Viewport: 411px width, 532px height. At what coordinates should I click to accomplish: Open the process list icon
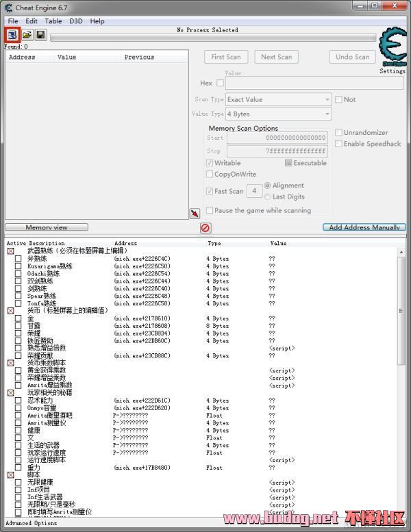(13, 34)
